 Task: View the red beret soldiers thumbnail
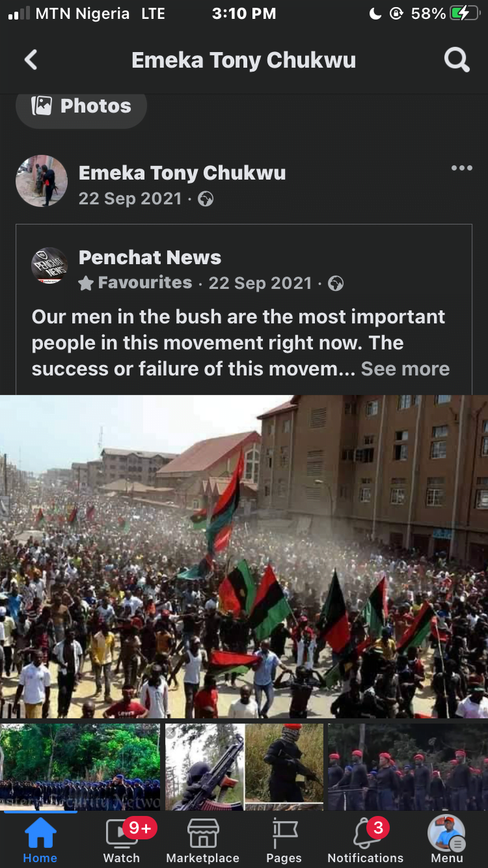pyautogui.click(x=408, y=767)
